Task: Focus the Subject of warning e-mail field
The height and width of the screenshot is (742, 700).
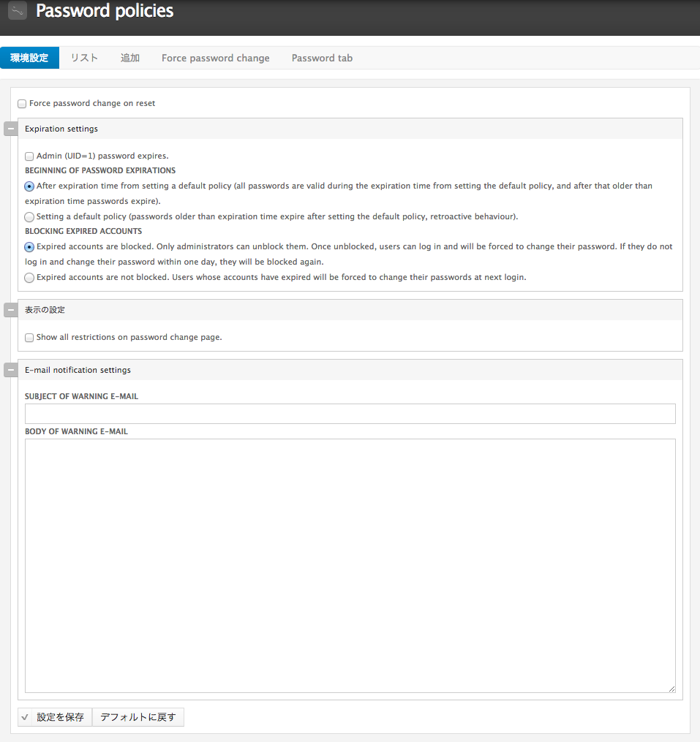Action: 350,414
